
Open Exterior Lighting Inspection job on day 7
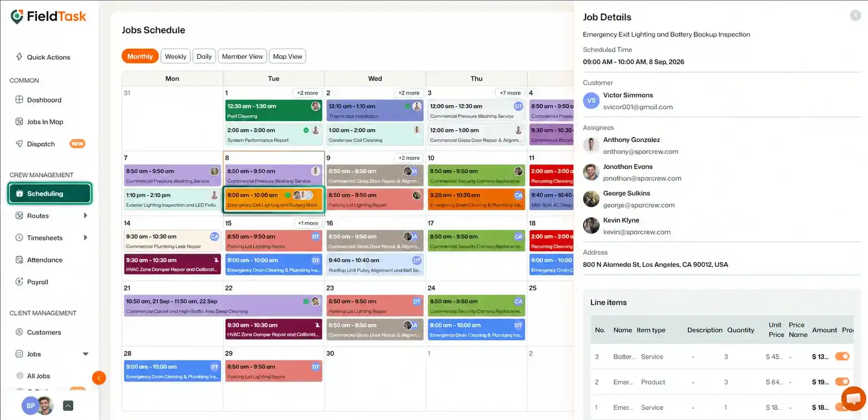172,199
